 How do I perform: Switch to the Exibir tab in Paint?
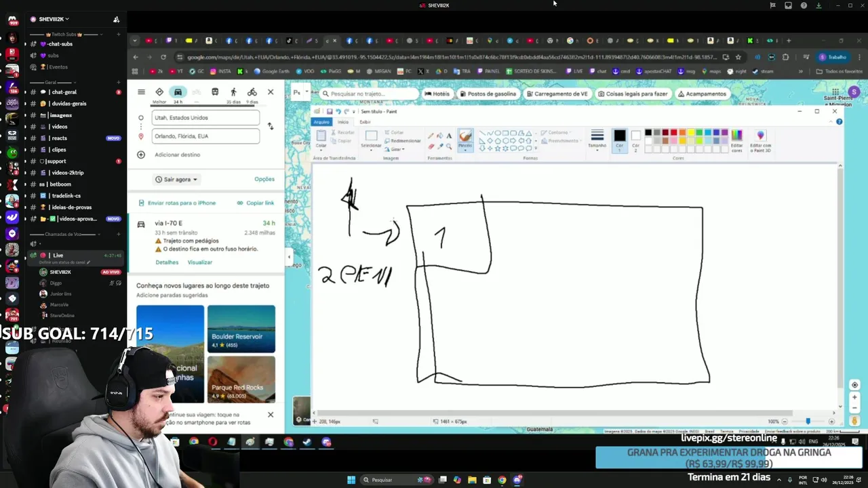(365, 122)
